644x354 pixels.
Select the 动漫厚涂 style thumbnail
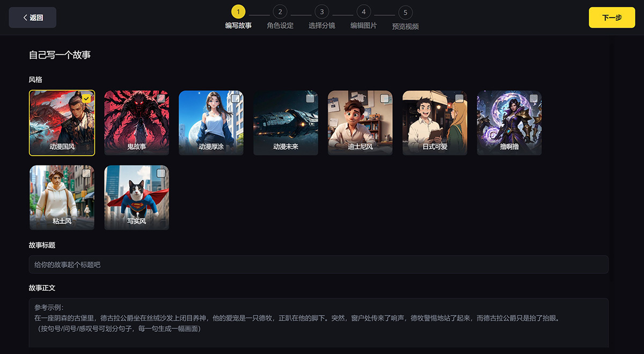(211, 122)
